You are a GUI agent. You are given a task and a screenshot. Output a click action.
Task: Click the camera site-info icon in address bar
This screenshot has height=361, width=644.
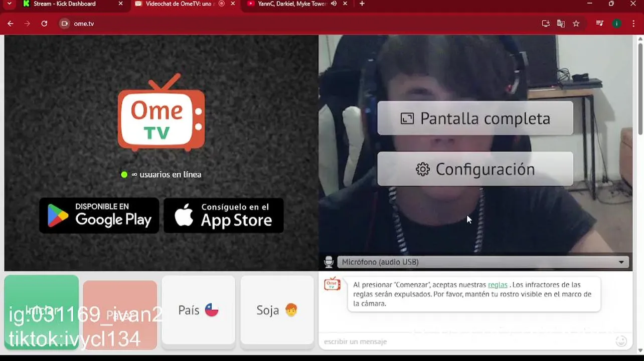click(64, 24)
